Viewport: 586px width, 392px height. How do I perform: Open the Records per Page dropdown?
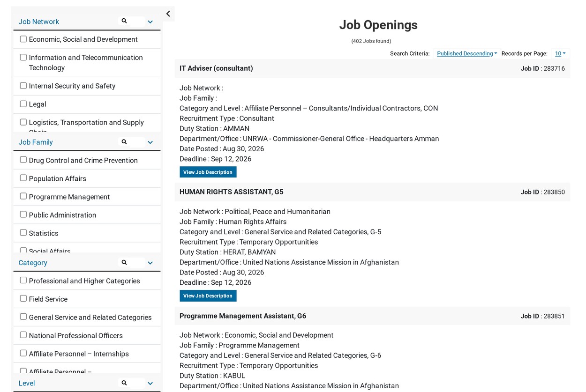click(x=560, y=53)
